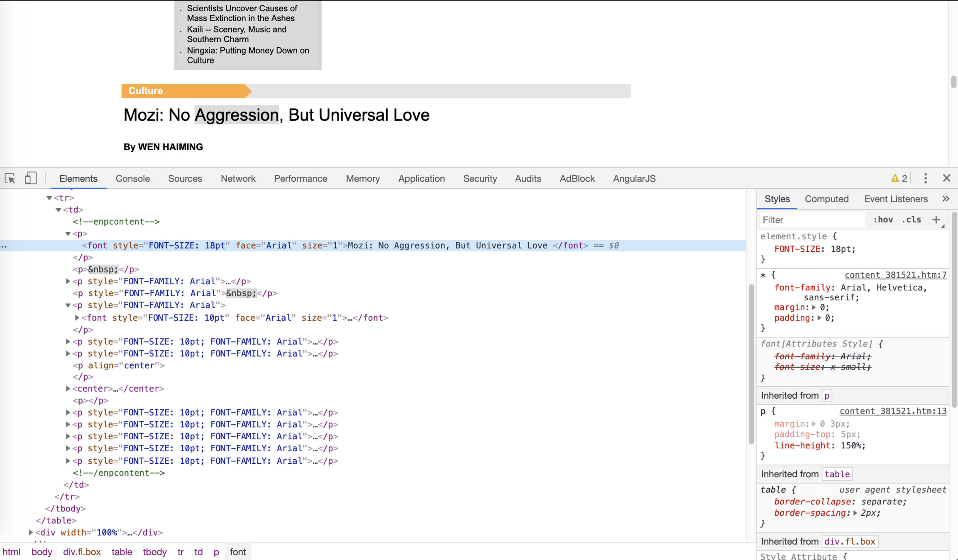The image size is (958, 560).
Task: Add new style rule plus icon
Action: pos(936,220)
